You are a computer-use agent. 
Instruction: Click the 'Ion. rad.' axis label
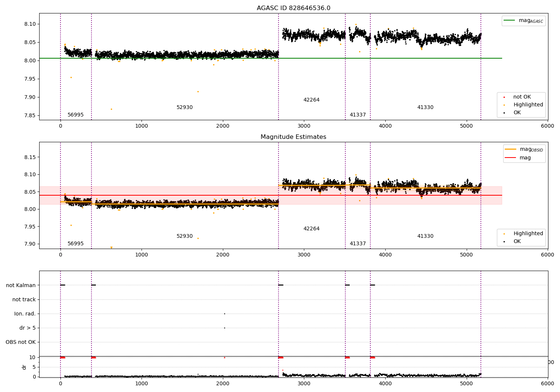(25, 314)
